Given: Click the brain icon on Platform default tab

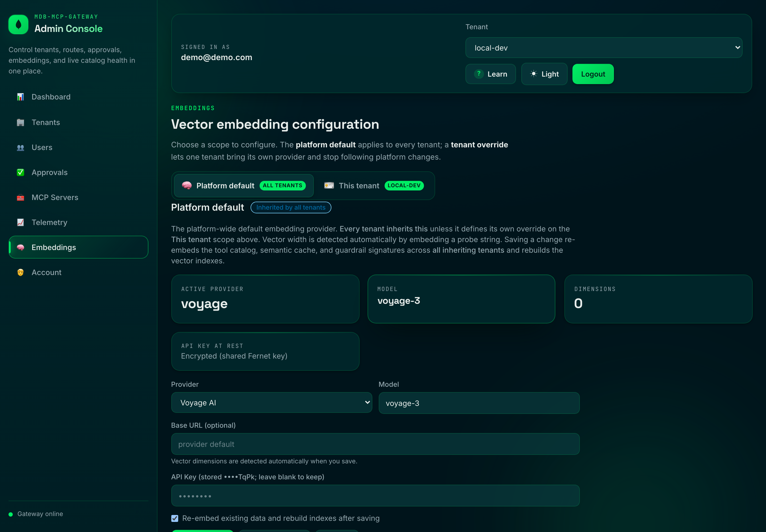Looking at the screenshot, I should (x=187, y=185).
